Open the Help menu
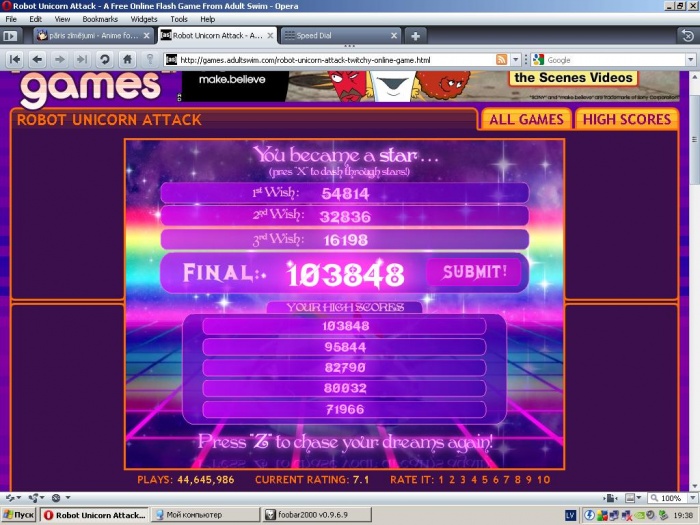This screenshot has width=700, height=525. [x=207, y=19]
